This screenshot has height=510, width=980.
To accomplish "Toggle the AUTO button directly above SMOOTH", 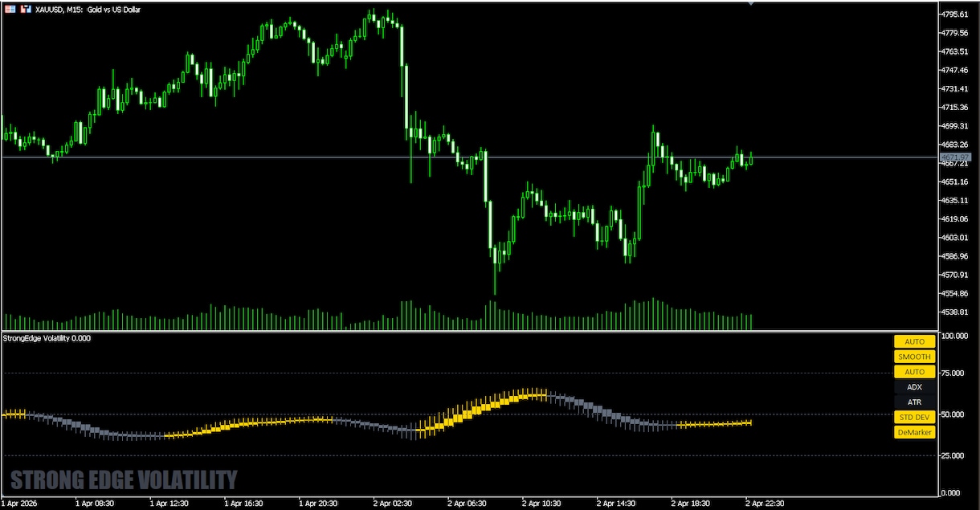I will 914,341.
